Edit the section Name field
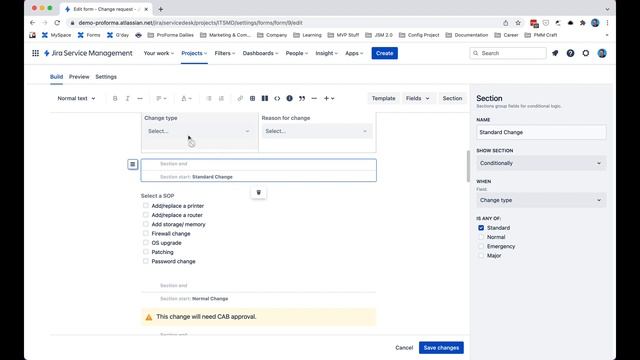 pyautogui.click(x=541, y=132)
